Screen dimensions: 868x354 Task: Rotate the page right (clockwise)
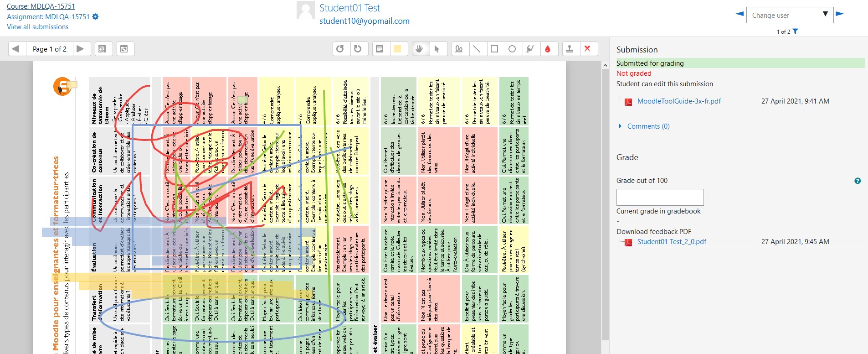click(358, 49)
